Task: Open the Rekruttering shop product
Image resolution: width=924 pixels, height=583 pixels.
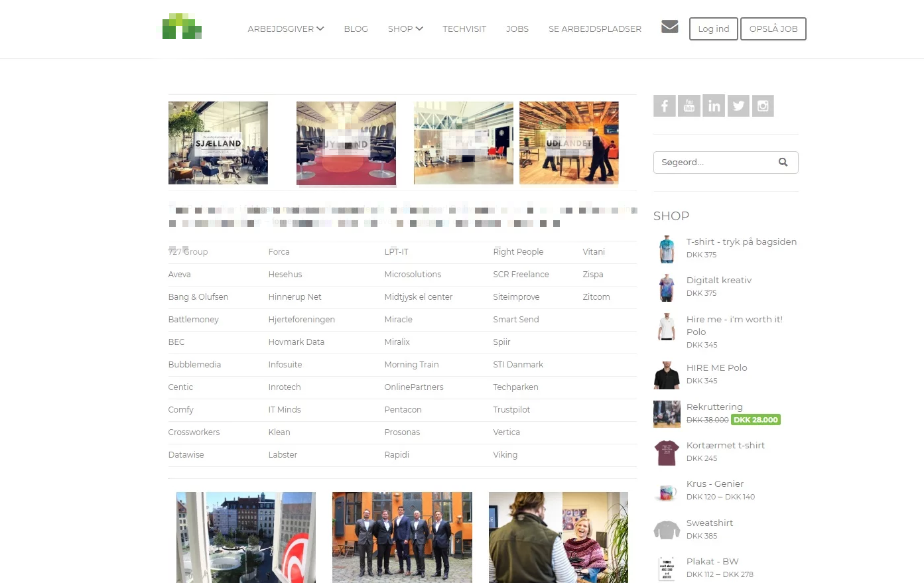Action: tap(714, 407)
